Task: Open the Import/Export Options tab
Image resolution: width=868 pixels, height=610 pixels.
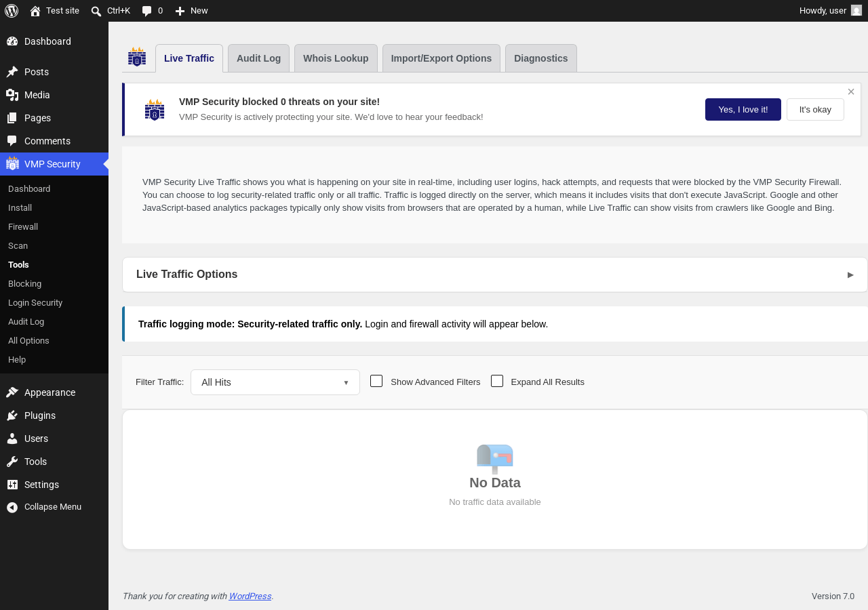Action: [441, 58]
